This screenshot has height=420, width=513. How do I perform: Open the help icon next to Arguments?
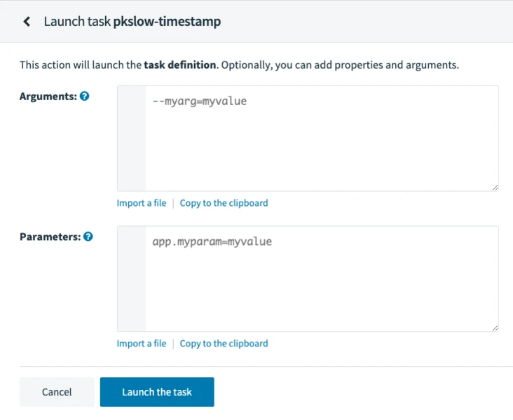click(85, 97)
